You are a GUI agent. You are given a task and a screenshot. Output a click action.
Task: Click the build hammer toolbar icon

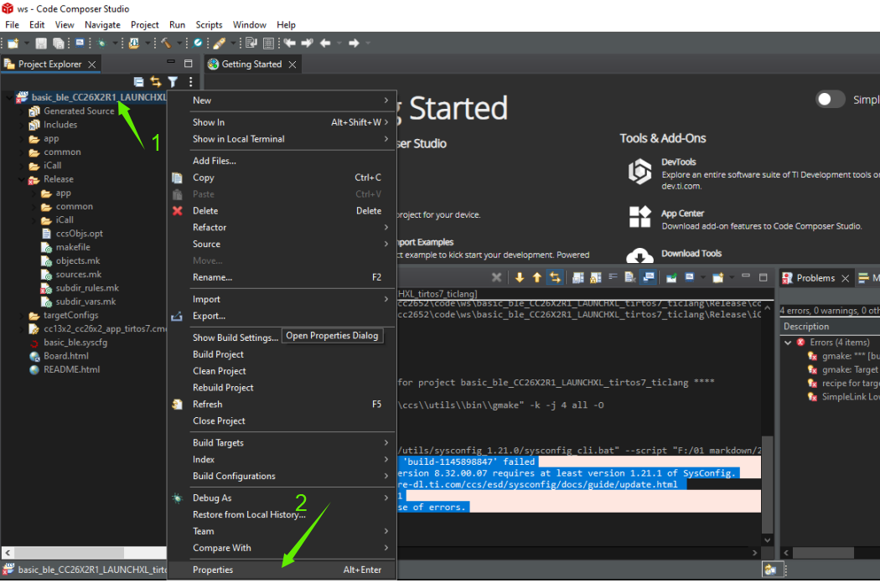coord(166,44)
